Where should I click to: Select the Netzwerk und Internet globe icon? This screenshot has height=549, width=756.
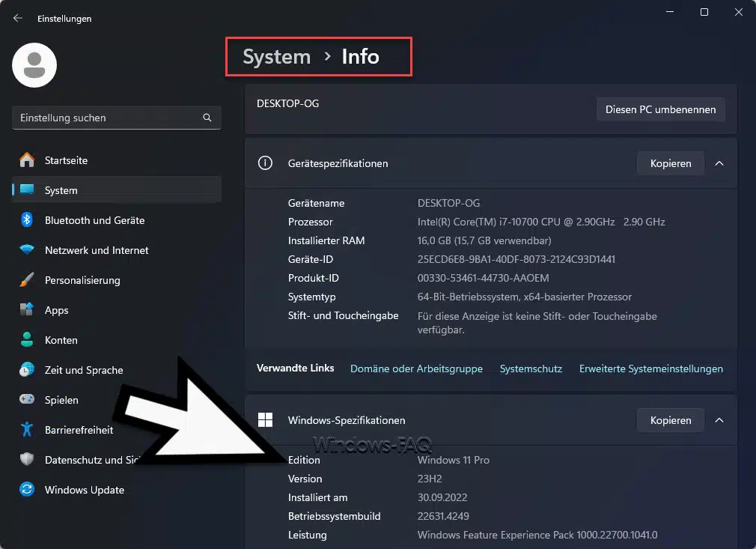coord(25,249)
